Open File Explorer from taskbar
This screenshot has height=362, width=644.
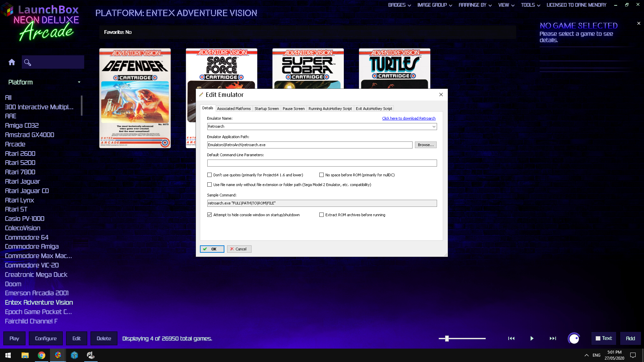pyautogui.click(x=25, y=355)
